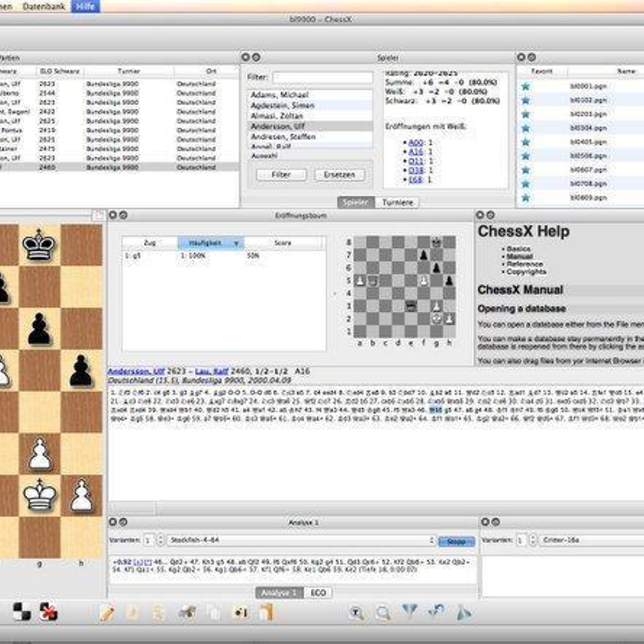Click the orange clipboard icon in toolbar
Screen dimensions: 644x644
267,612
